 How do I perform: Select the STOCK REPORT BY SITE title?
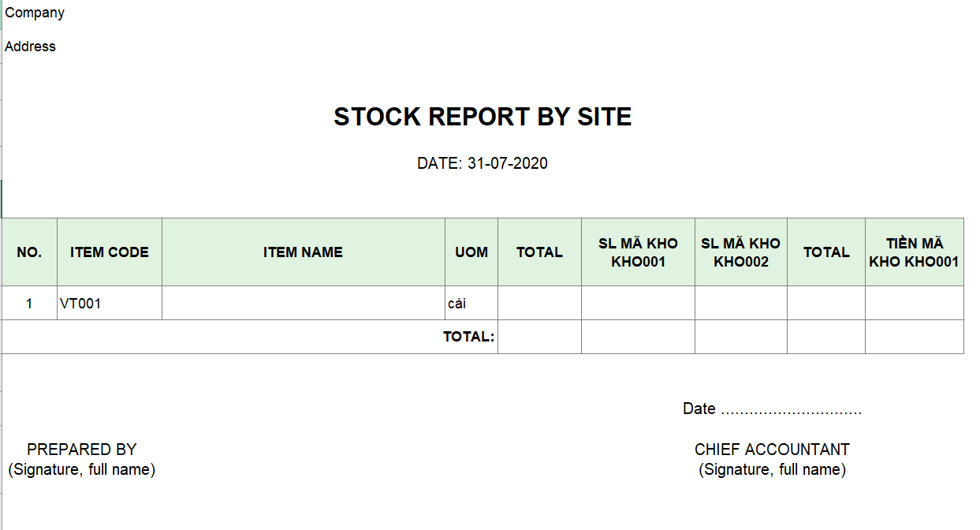click(x=483, y=117)
